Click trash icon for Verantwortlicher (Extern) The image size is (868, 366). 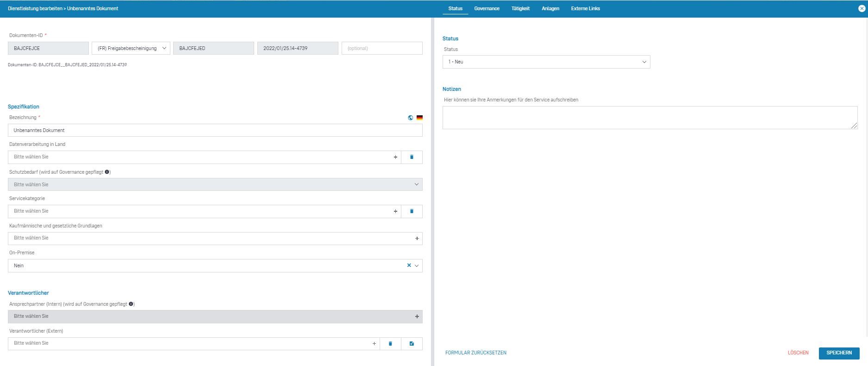click(x=390, y=344)
